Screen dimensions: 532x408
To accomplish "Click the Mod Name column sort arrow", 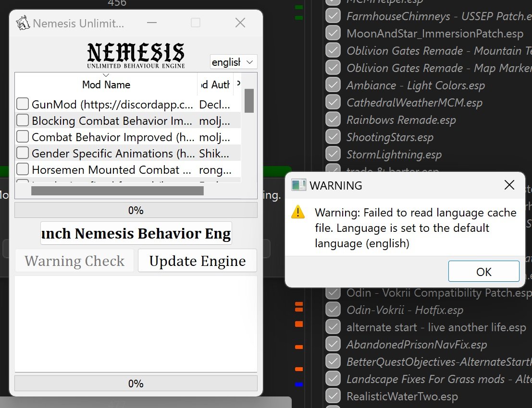I will 106,75.
